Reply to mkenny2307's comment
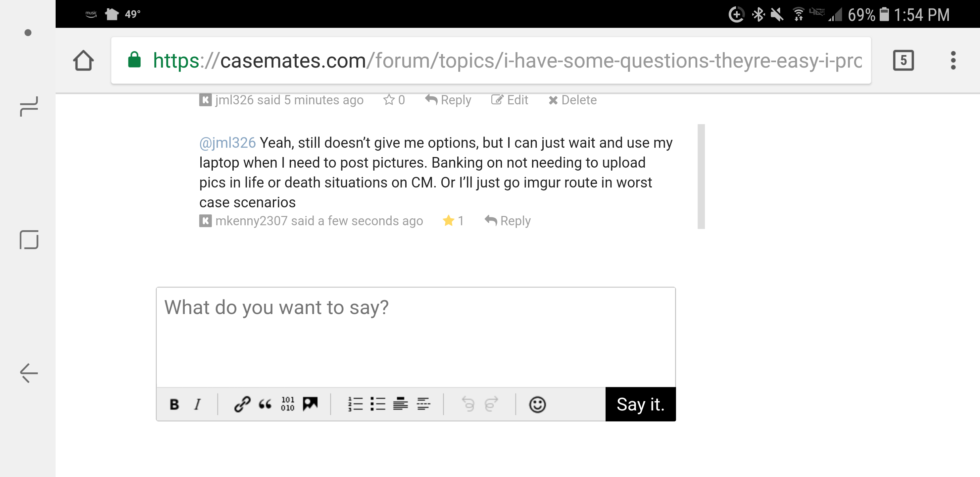The image size is (980, 477). point(508,221)
